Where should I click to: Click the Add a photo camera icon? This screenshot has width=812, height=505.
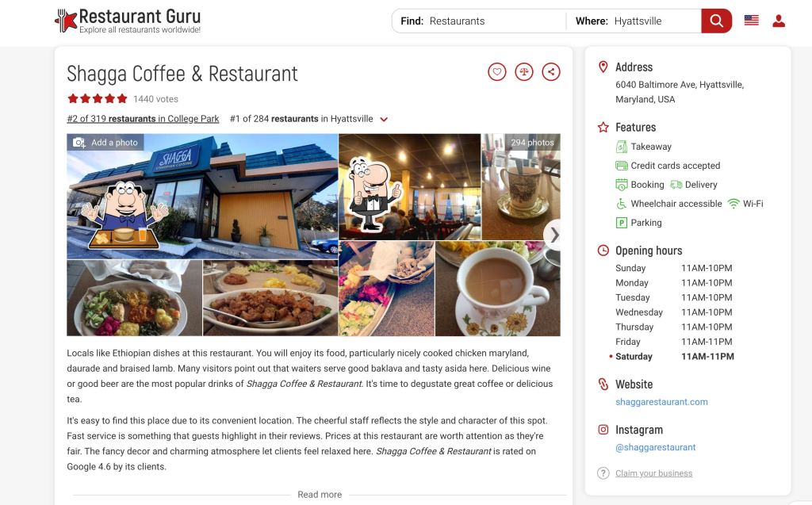(79, 143)
